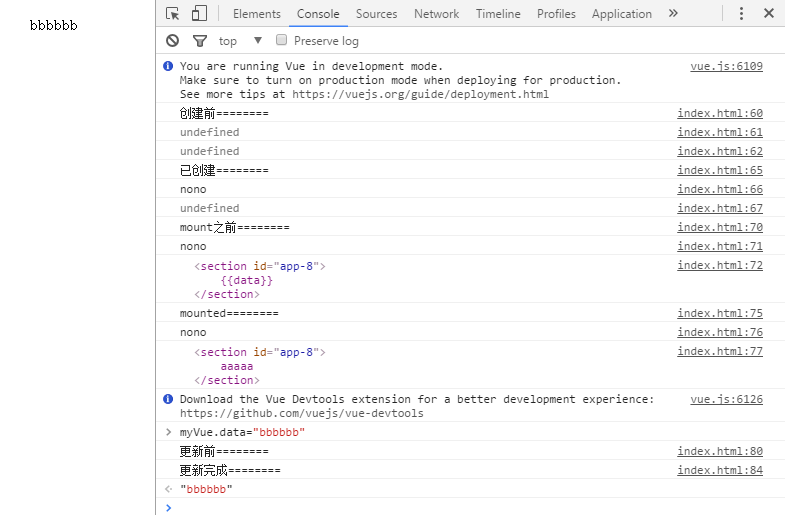Open the vue.js:6109 source link
The height and width of the screenshot is (515, 802).
point(726,66)
